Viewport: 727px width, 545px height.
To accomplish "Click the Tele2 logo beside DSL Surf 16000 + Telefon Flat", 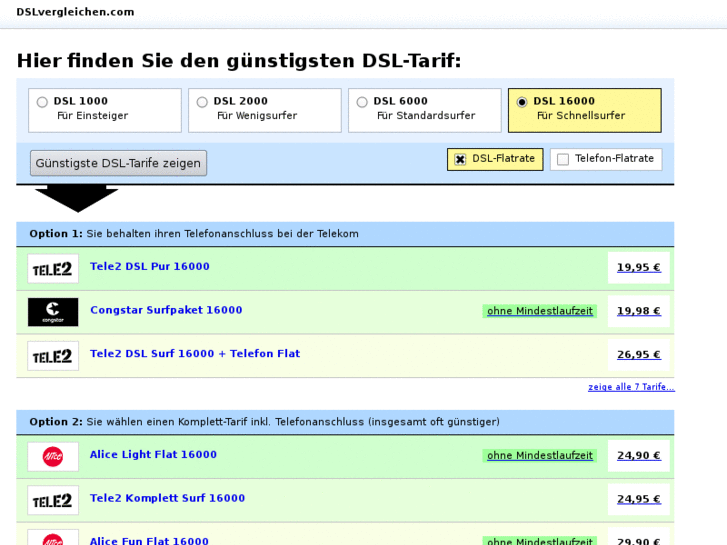I will click(53, 356).
